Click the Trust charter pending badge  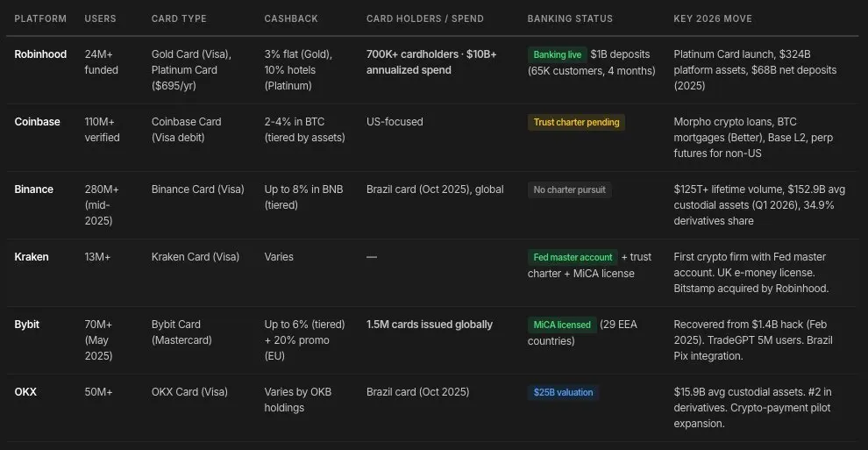576,122
